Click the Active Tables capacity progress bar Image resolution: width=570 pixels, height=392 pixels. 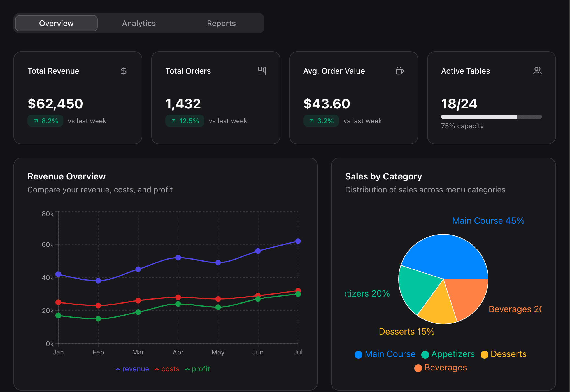point(491,117)
